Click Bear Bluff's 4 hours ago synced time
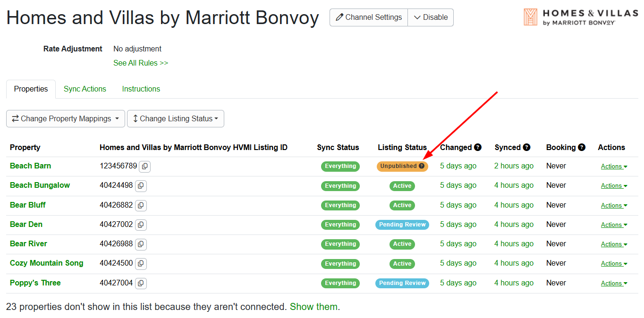 pos(514,205)
